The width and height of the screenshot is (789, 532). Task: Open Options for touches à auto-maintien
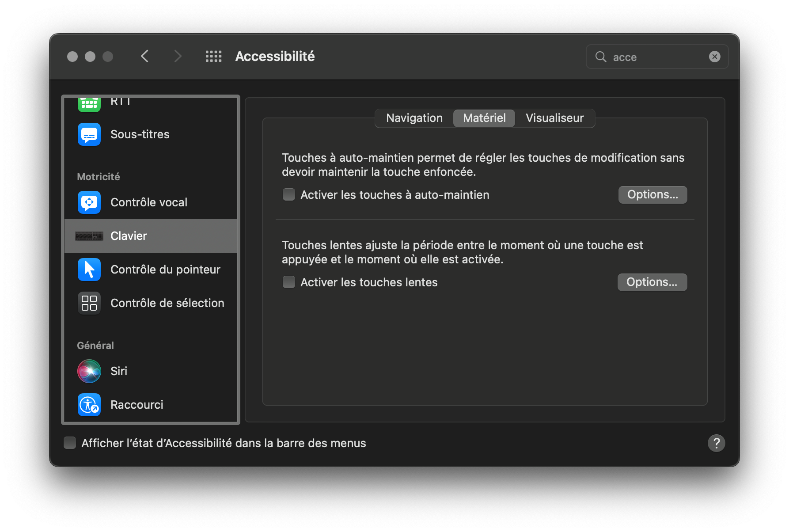click(652, 194)
